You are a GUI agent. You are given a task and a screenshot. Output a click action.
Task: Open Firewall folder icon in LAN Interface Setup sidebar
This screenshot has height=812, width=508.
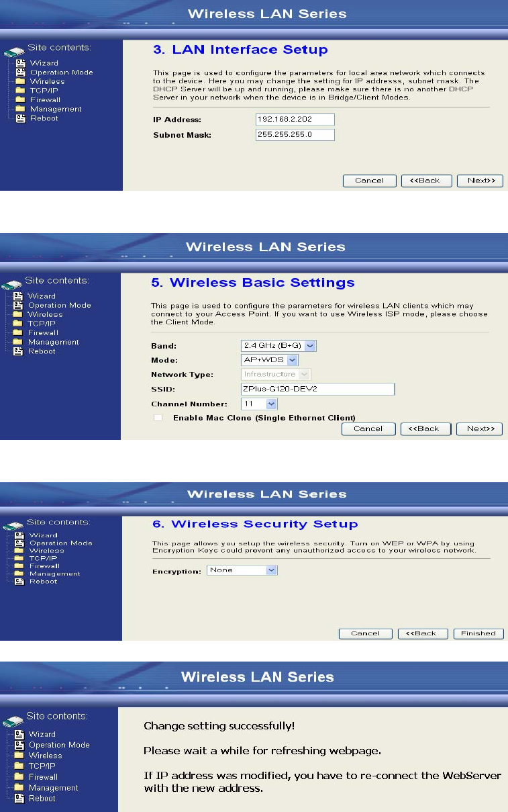click(20, 99)
